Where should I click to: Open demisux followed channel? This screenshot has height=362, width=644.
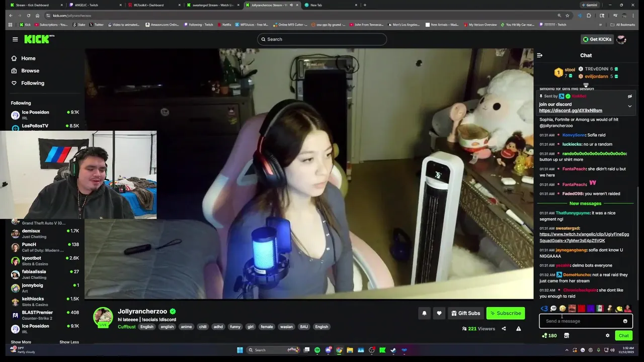click(x=45, y=233)
